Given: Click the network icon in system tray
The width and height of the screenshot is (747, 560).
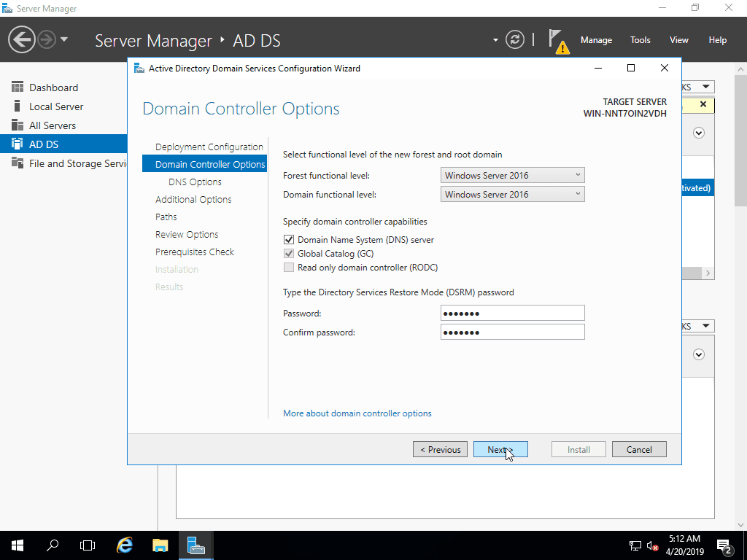Looking at the screenshot, I should pyautogui.click(x=635, y=545).
